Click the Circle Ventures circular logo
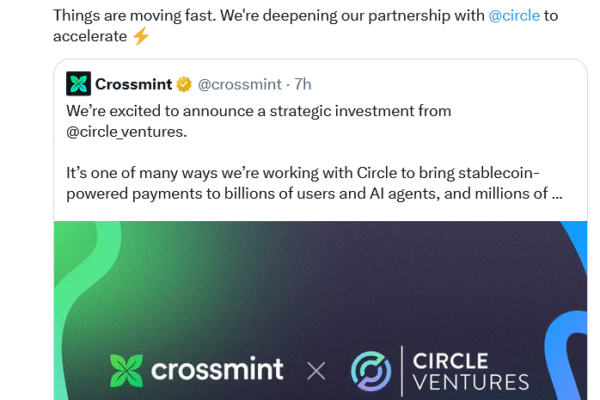600x400 pixels. pyautogui.click(x=371, y=371)
